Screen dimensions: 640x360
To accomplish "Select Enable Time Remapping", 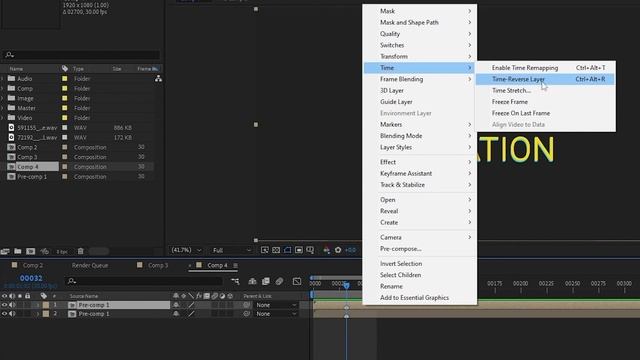I will tap(545, 68).
